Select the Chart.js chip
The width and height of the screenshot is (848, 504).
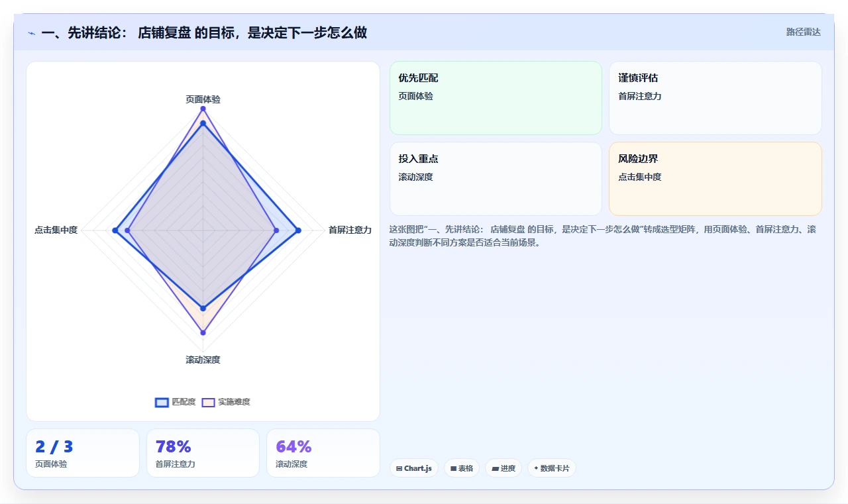(414, 468)
